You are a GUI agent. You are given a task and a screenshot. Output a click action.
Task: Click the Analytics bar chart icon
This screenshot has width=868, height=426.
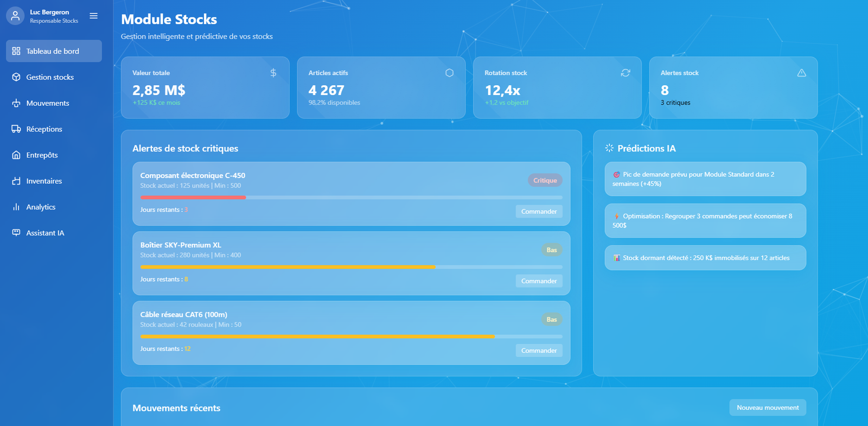[16, 207]
